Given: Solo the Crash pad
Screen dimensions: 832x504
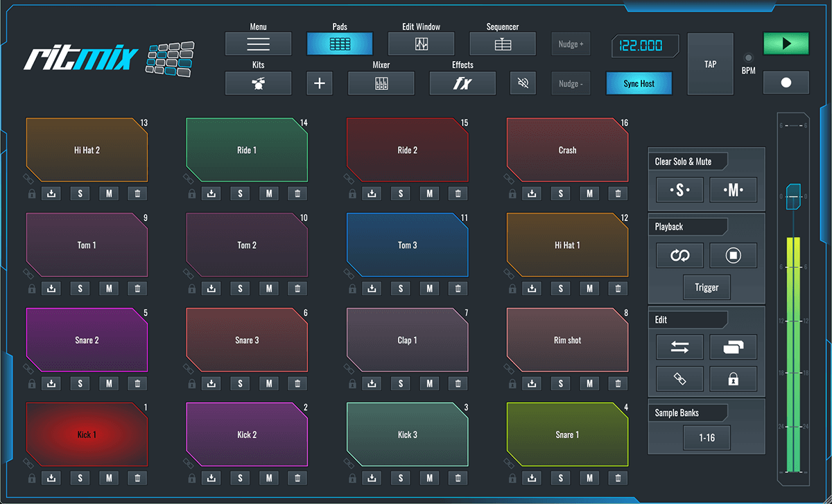Looking at the screenshot, I should pos(560,193).
